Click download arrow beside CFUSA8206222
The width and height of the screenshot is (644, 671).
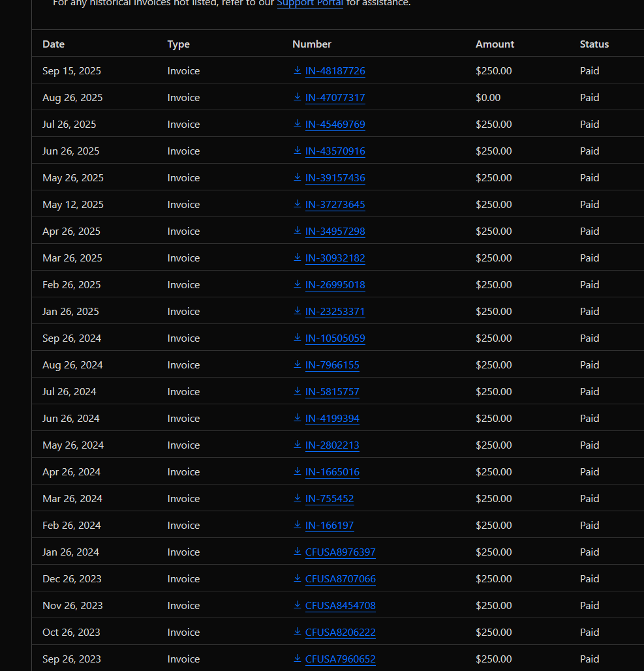click(x=297, y=632)
